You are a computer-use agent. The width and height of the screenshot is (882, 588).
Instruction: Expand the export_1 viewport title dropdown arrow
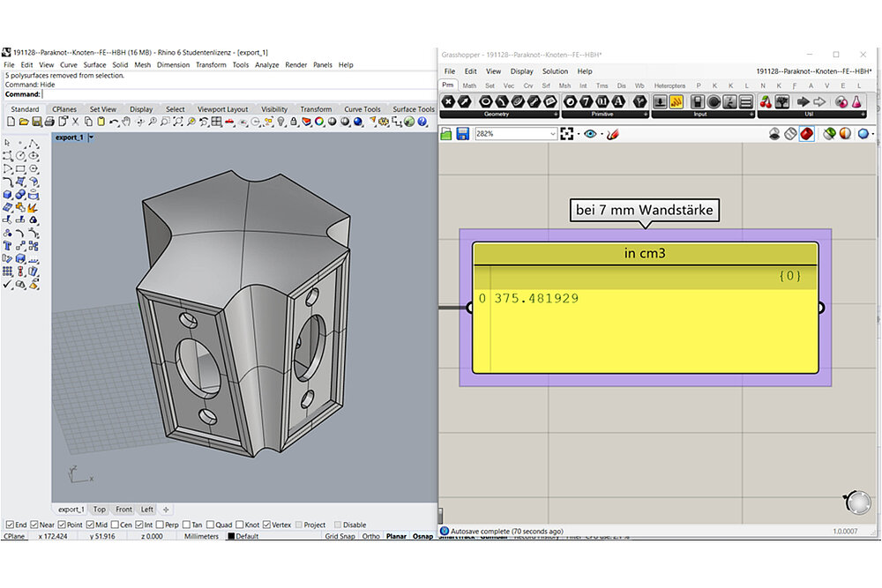point(91,138)
